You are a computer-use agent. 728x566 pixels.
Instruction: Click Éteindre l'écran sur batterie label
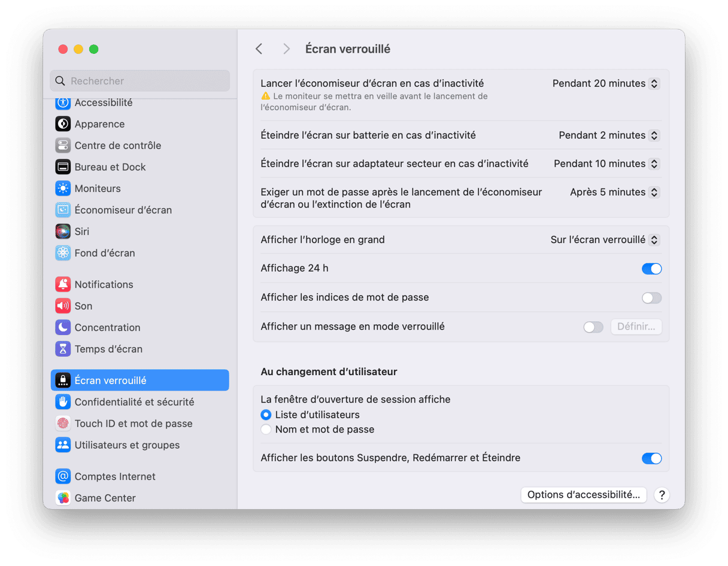click(x=368, y=135)
